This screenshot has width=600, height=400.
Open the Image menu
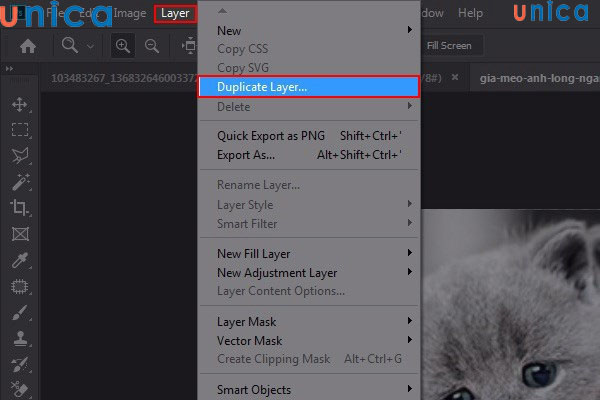(130, 13)
